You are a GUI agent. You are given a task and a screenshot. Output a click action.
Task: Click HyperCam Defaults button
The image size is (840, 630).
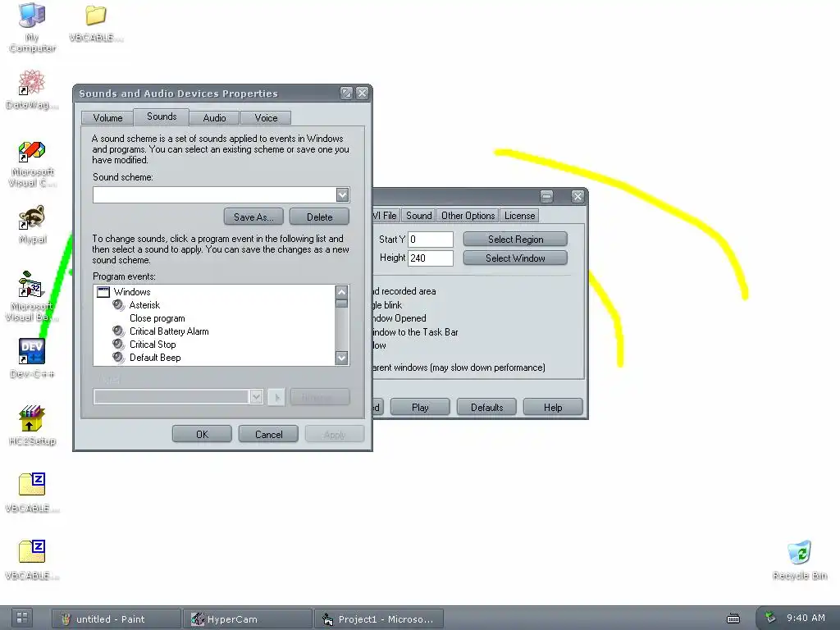[486, 407]
